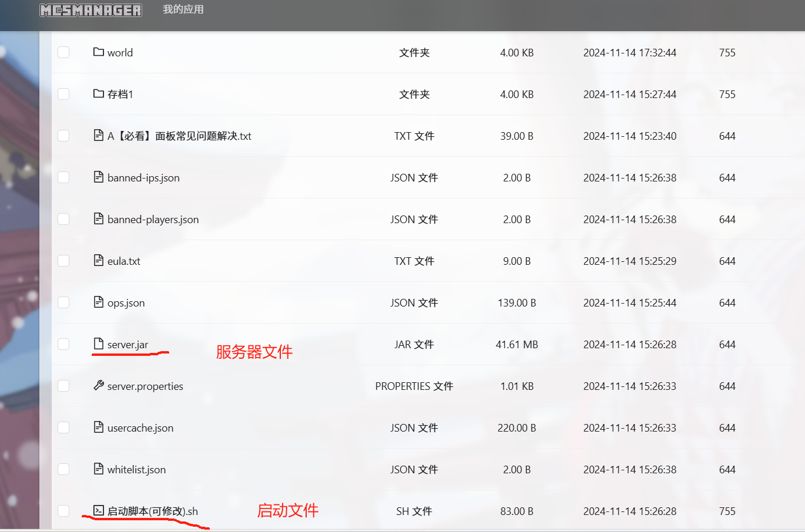
Task: Open A【必看】面板常见问题解决.txt file
Action: [179, 136]
